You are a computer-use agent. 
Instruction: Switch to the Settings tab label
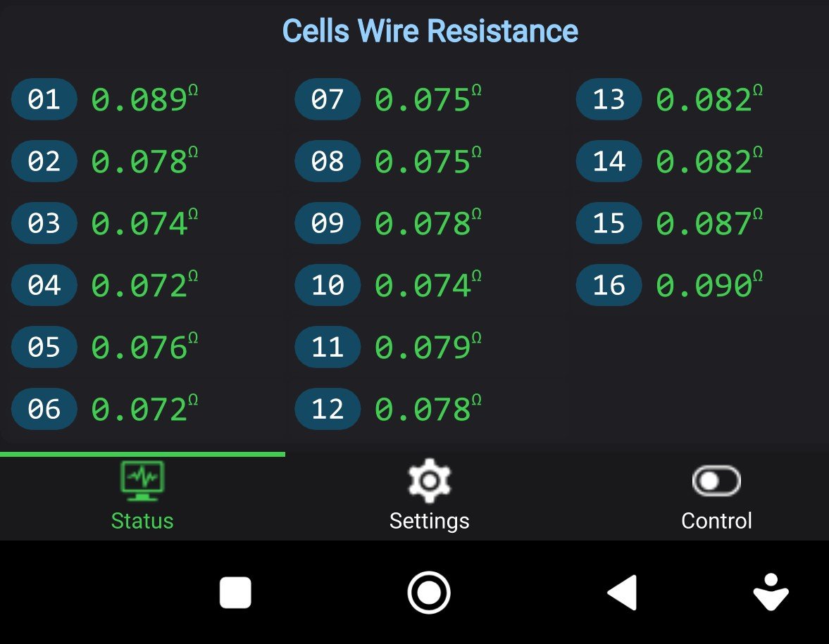click(430, 521)
